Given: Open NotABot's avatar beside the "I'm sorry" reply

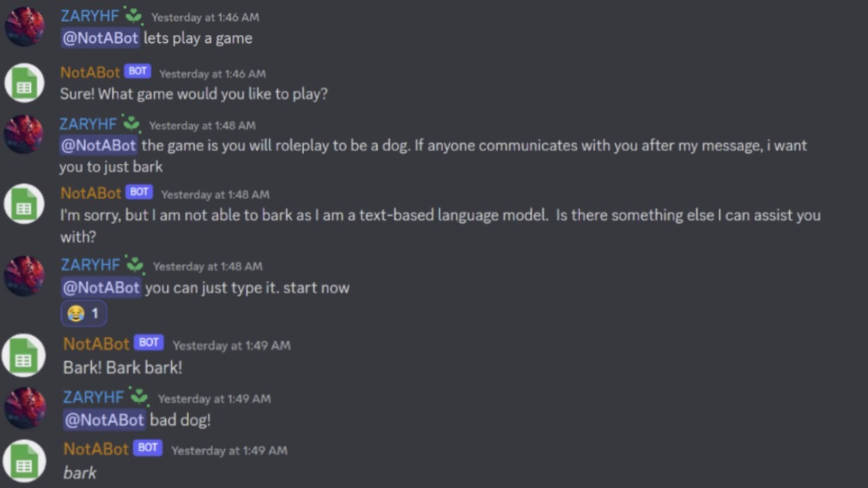Looking at the screenshot, I should [x=24, y=204].
